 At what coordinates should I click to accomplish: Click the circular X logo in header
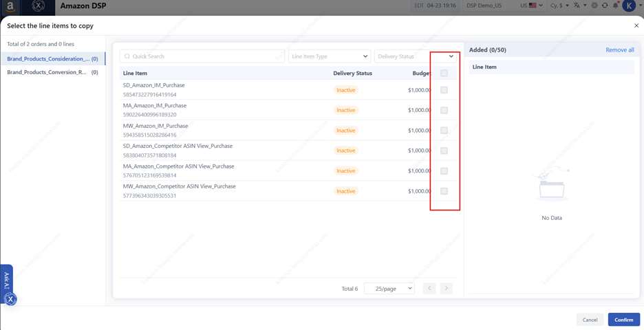tap(38, 5)
